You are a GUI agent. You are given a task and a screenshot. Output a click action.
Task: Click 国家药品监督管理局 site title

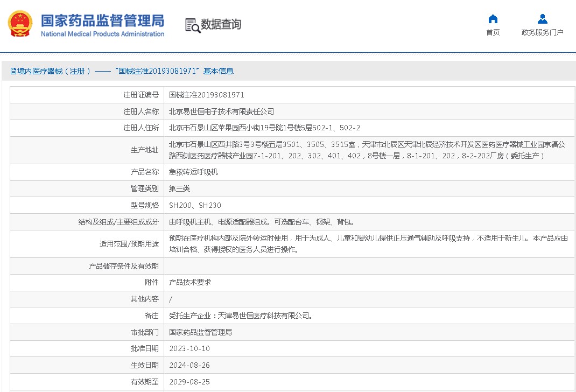(x=102, y=20)
